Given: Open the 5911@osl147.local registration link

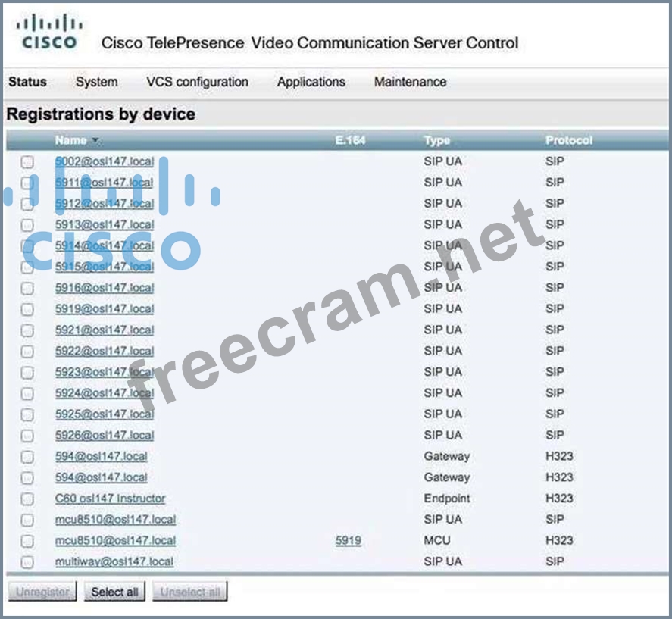Looking at the screenshot, I should point(104,183).
